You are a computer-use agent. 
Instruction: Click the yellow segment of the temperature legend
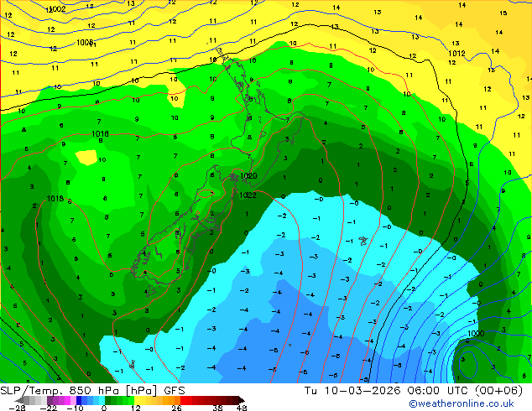pyautogui.click(x=137, y=400)
